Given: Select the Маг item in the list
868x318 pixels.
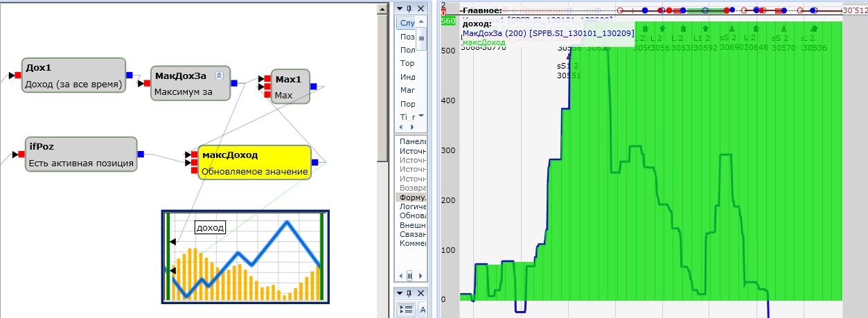Looking at the screenshot, I should click(407, 90).
